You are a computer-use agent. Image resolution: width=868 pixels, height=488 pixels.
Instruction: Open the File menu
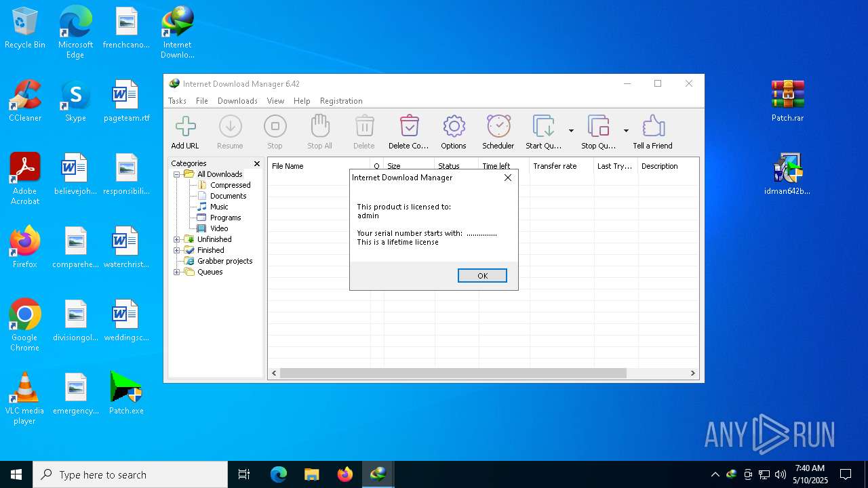[x=202, y=101]
